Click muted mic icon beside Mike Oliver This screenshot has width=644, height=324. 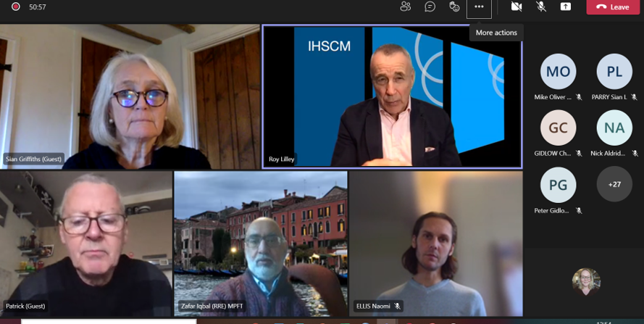[579, 97]
